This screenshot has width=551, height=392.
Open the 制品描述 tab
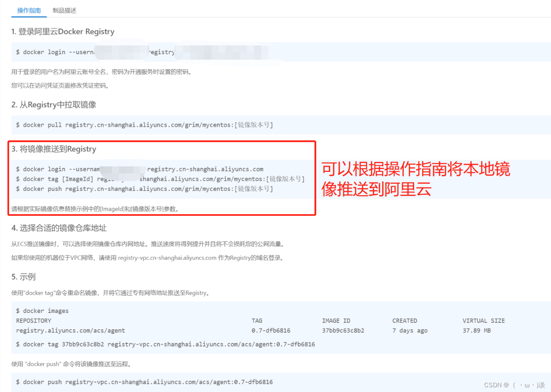[64, 10]
